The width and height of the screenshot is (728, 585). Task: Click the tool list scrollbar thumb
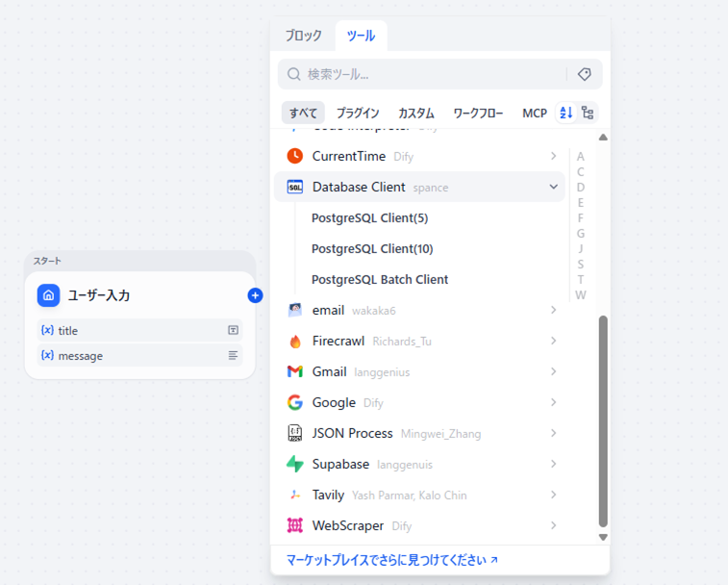point(603,420)
